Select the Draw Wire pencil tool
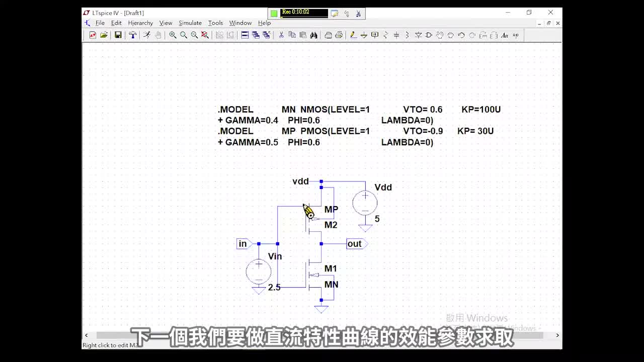 353,35
